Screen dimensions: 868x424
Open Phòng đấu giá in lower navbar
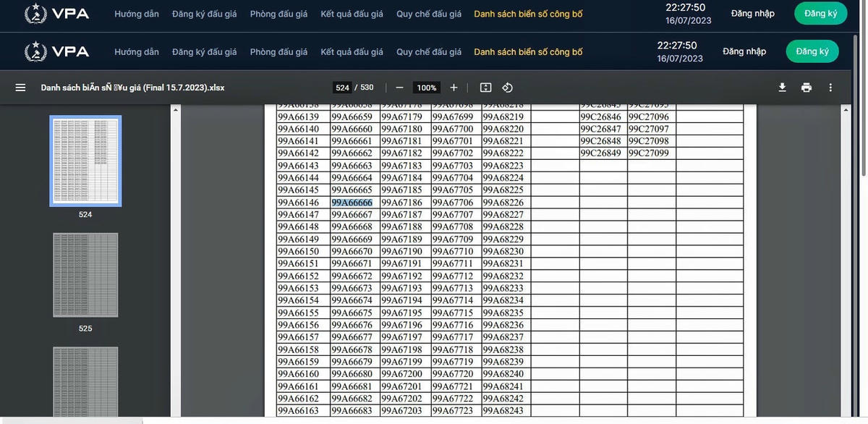278,52
